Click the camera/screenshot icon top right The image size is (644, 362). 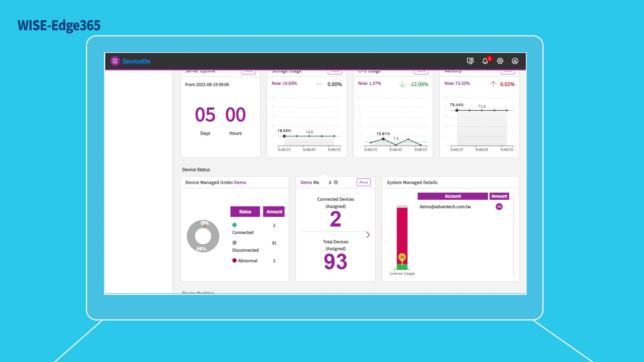470,61
